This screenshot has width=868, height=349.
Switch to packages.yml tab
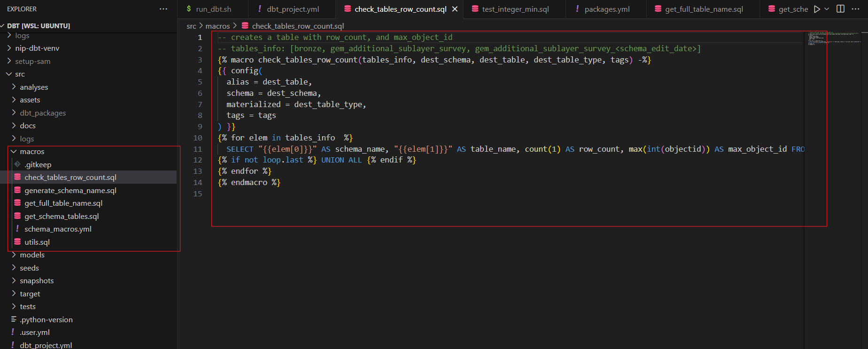coord(606,9)
